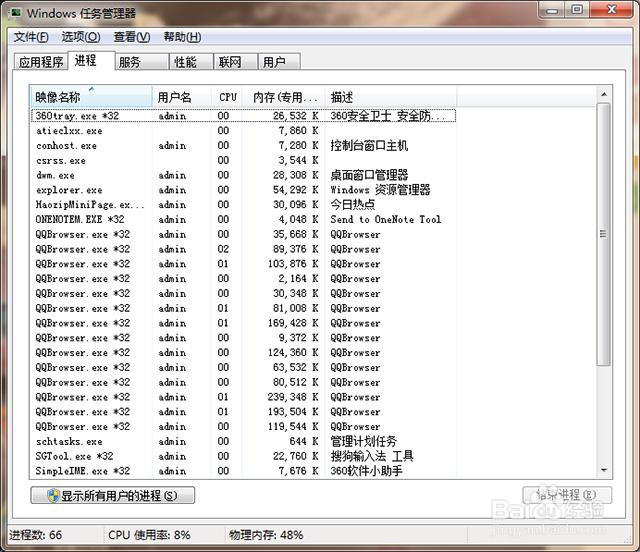Select QQBrowser.exe using 9,372 K
This screenshot has height=552, width=640.
click(244, 338)
